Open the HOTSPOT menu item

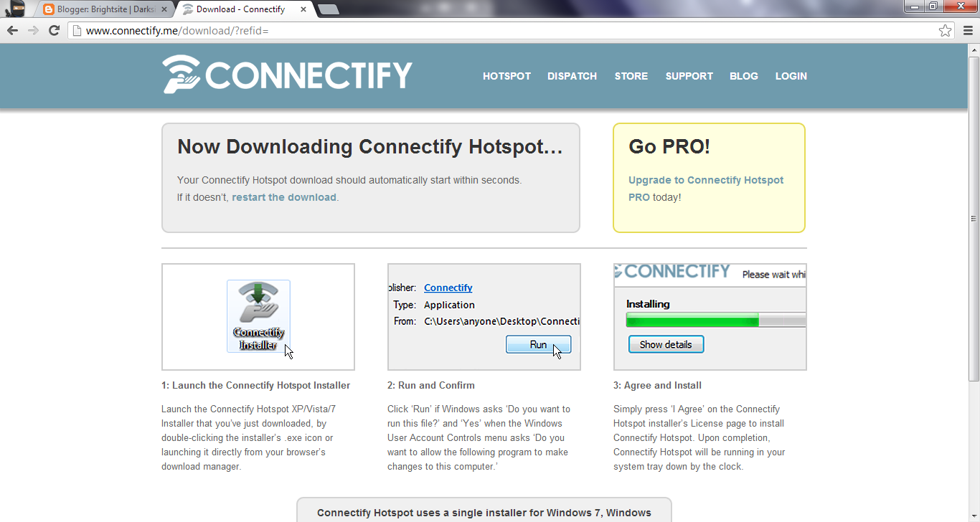coord(507,76)
